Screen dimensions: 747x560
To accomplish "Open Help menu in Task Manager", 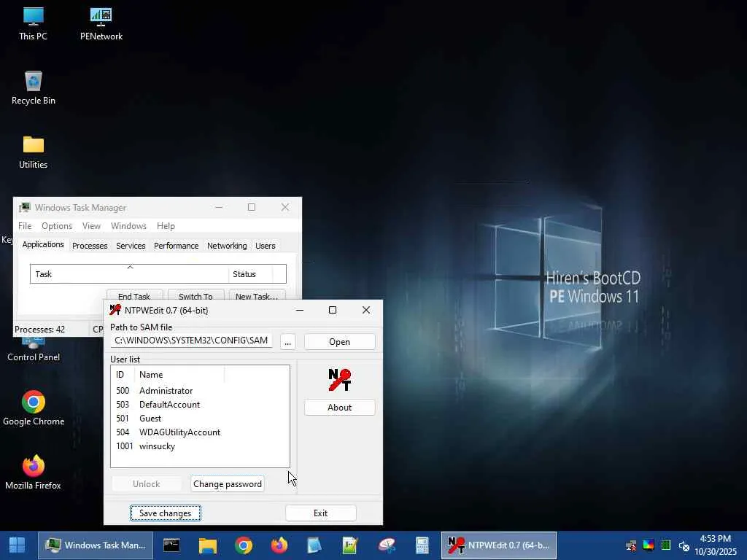I will tap(166, 226).
